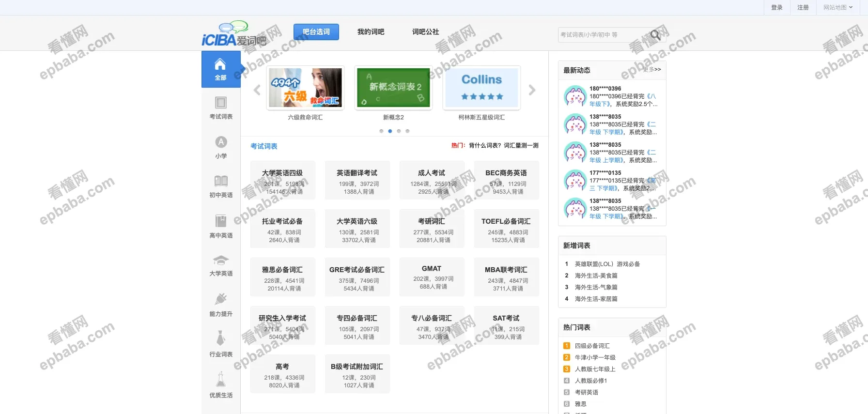Click 牛津小学一年级 in 热门词表
Screen dimensions: 868x414
(595, 358)
